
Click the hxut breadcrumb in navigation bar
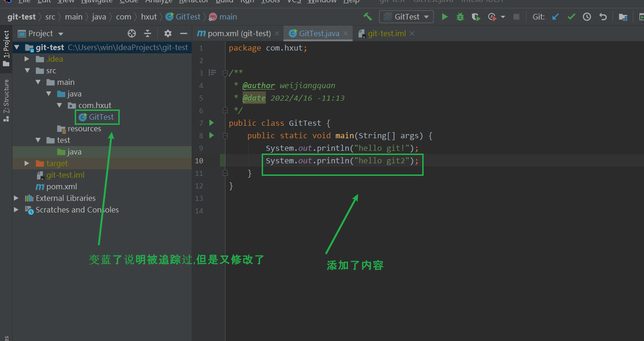tap(149, 17)
